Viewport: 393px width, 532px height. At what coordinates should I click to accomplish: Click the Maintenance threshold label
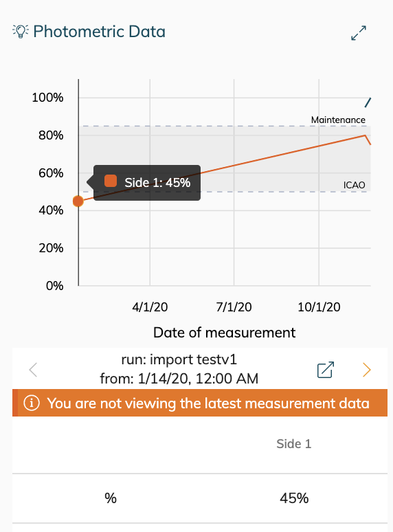click(x=338, y=120)
